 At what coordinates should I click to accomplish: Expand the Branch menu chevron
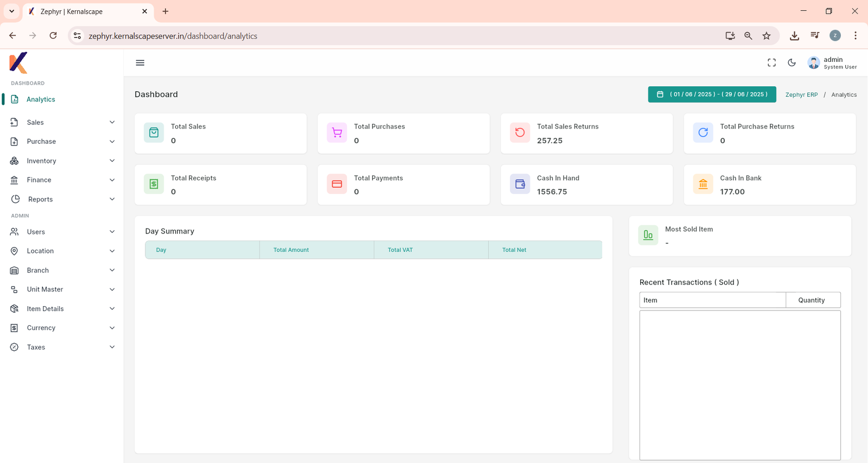coord(112,270)
